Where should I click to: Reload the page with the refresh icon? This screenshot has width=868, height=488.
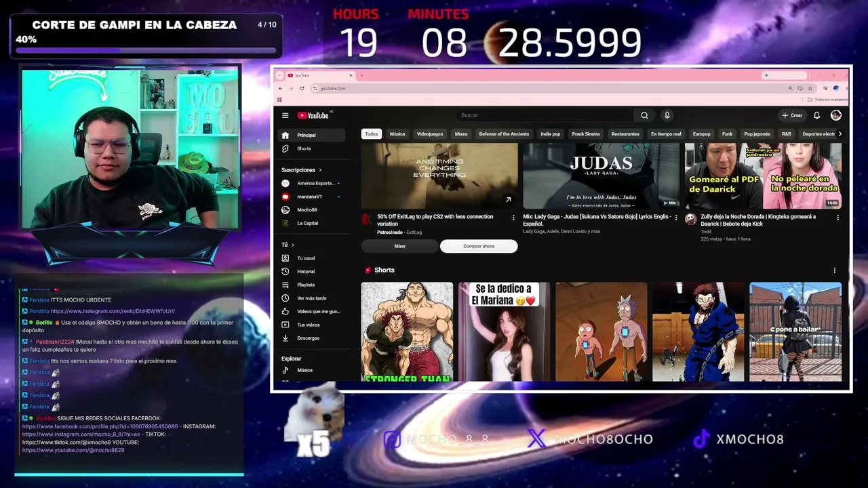tap(302, 88)
